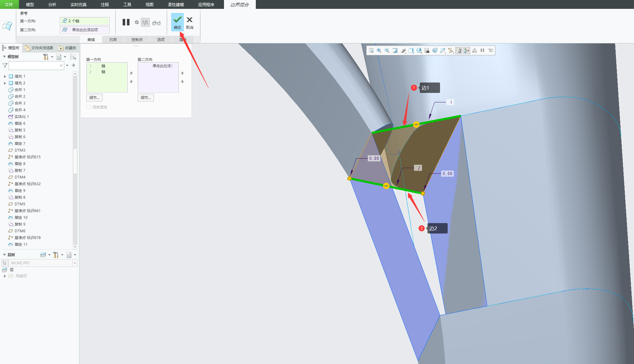Toggle the mesh preview button in dashboard
This screenshot has width=634, height=364.
point(145,22)
